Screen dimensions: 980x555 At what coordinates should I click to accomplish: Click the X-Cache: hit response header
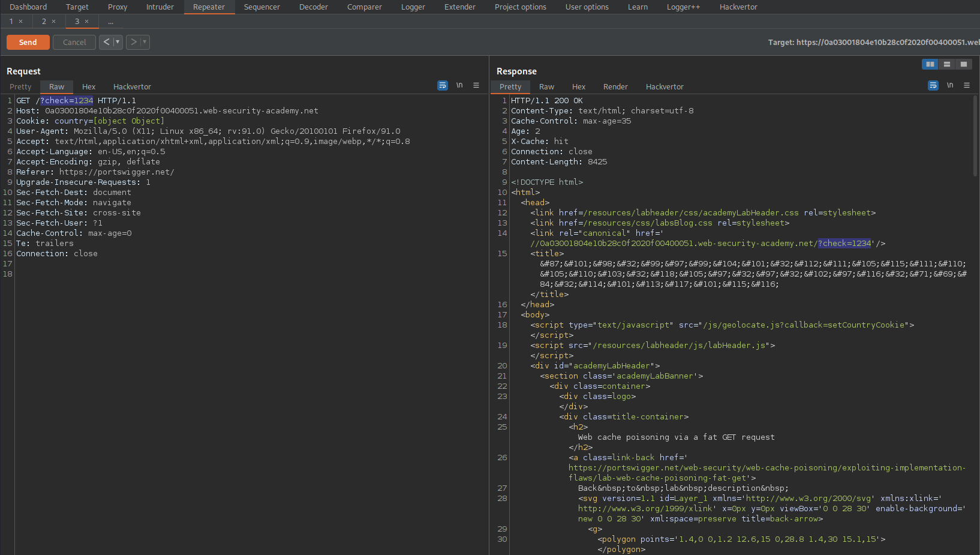point(540,142)
